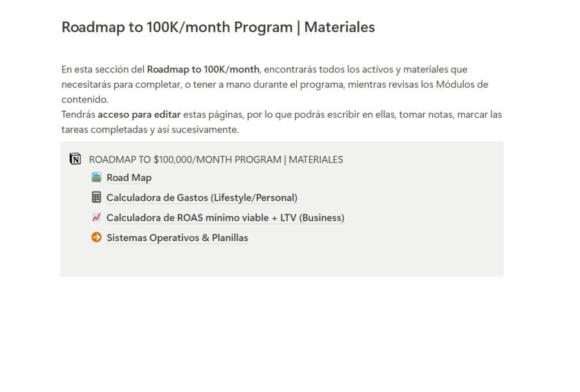Click 'MATERIALES' in the embed heading

tap(316, 159)
